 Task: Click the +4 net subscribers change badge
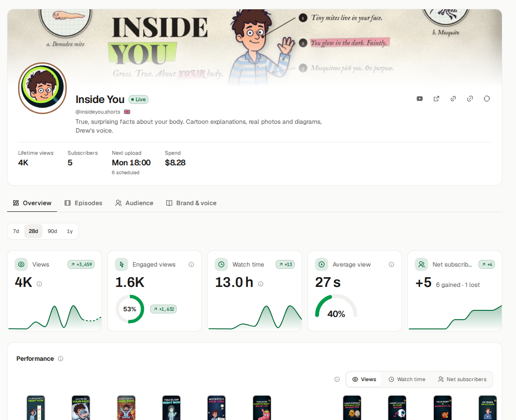pyautogui.click(x=487, y=264)
